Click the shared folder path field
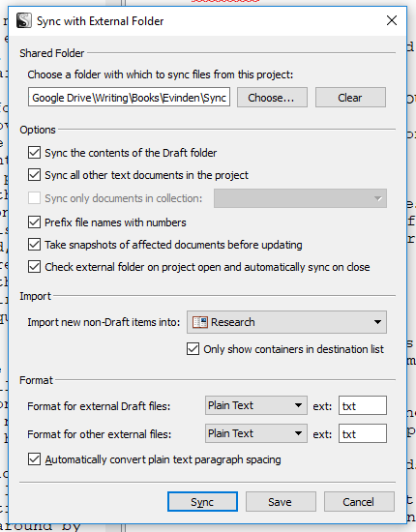The image size is (416, 532). [129, 97]
